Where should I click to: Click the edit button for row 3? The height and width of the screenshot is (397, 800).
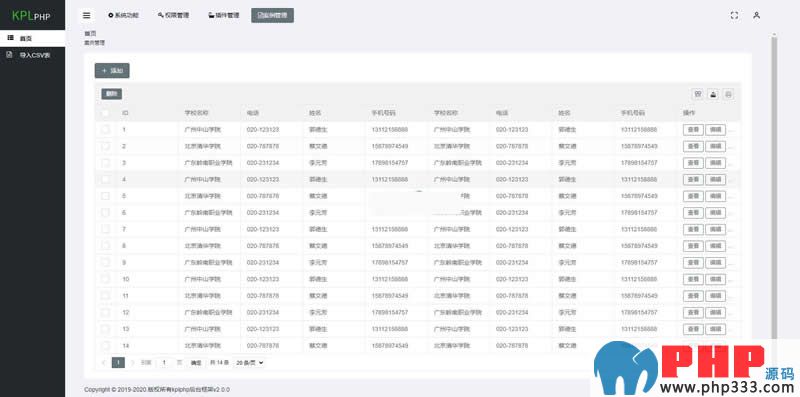click(715, 163)
